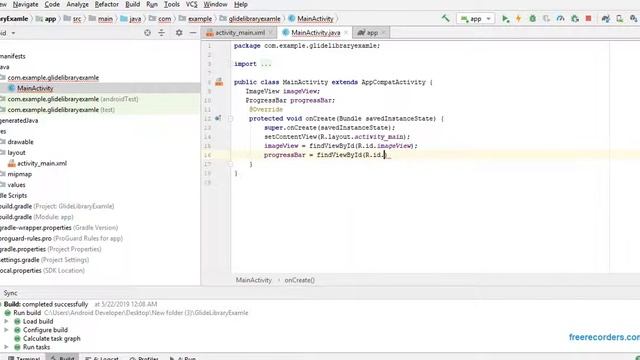Collapse the onCreate method via gutter fold
Viewport: 640px width, 360px height.
point(230,119)
